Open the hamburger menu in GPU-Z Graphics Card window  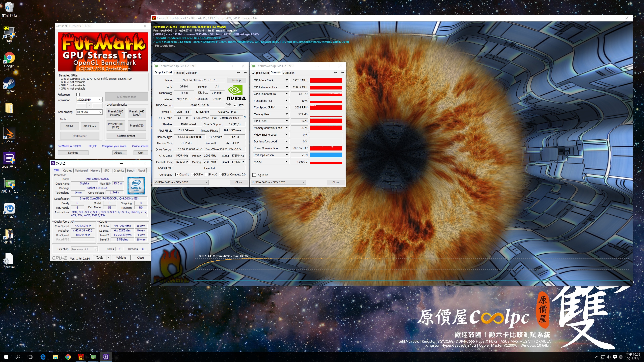246,73
